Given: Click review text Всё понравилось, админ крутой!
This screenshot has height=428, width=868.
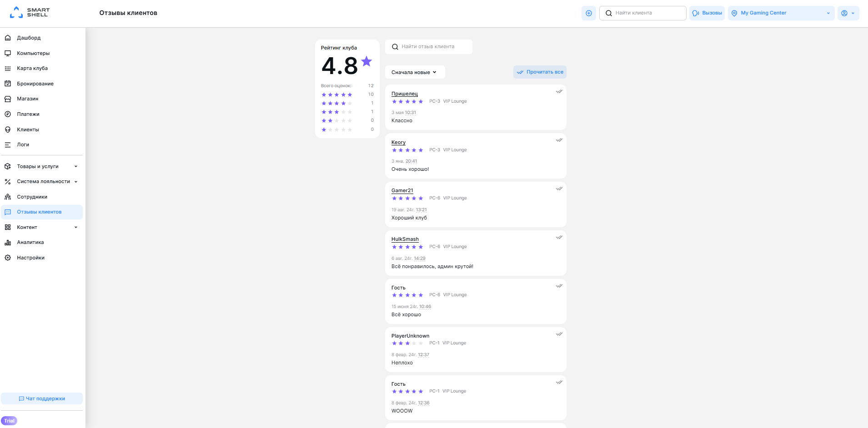Looking at the screenshot, I should click(x=432, y=266).
